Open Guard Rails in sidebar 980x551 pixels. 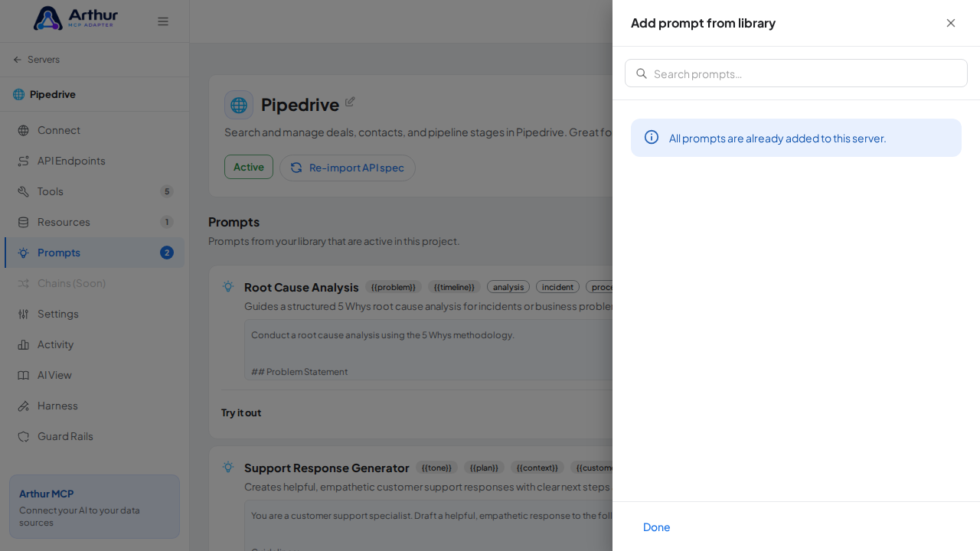[95, 436]
